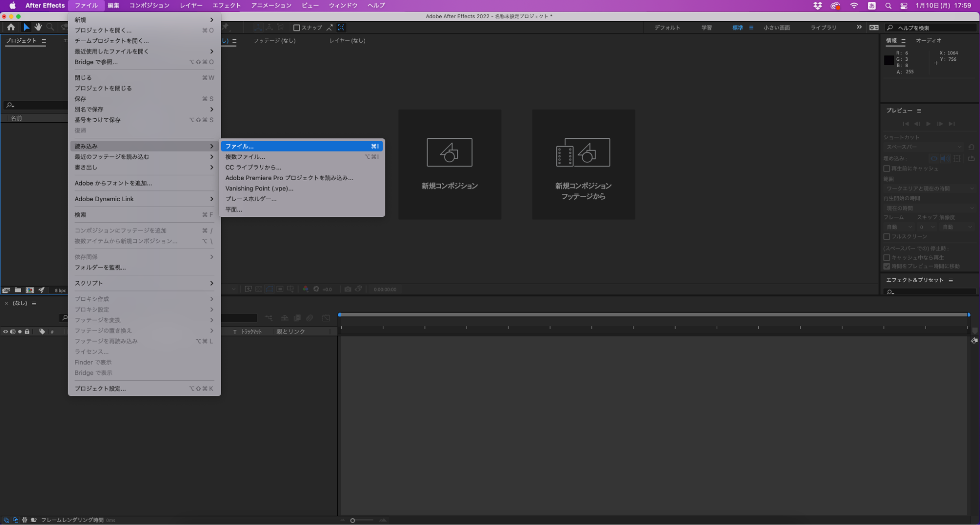Screen dimensions: 980x525
Task: Click the solo dot column icon in timeline
Action: (20, 332)
